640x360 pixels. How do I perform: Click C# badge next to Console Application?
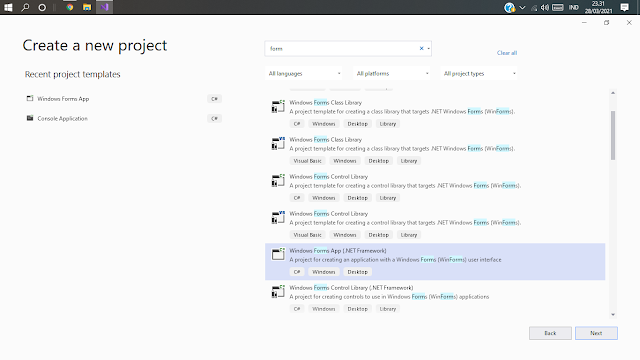(214, 118)
